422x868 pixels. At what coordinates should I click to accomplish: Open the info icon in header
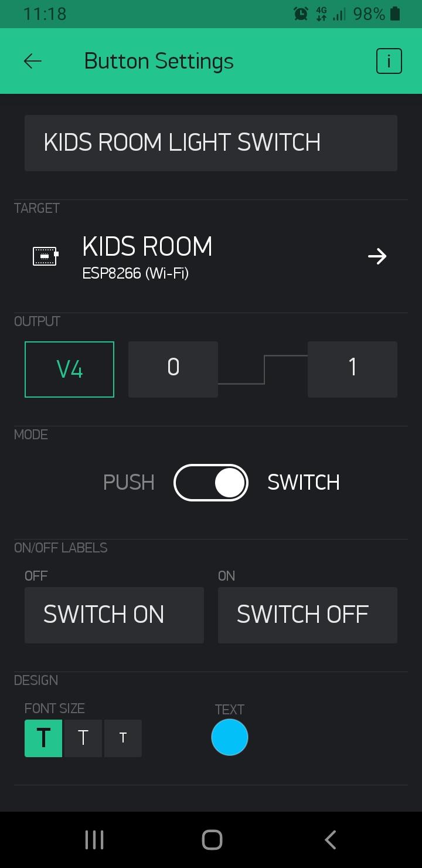pyautogui.click(x=389, y=61)
